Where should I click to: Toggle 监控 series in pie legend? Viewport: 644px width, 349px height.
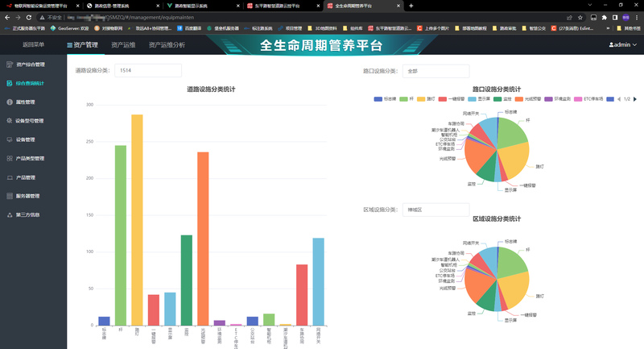[502, 99]
